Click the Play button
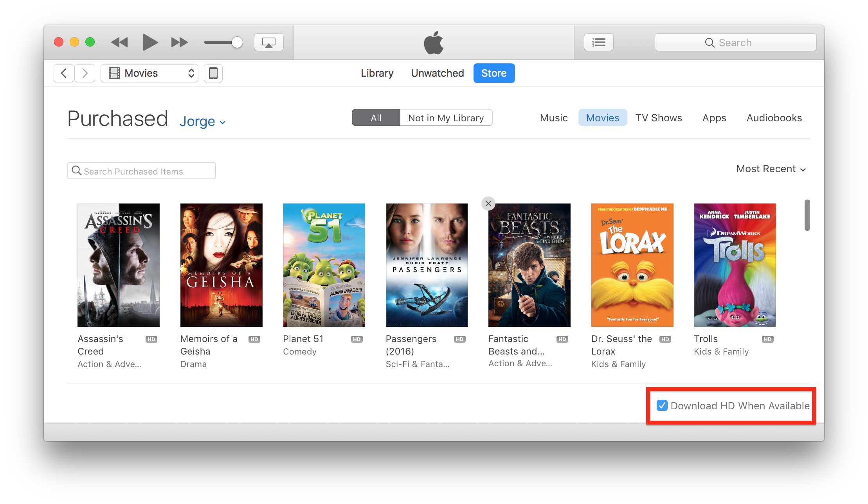 coord(150,42)
